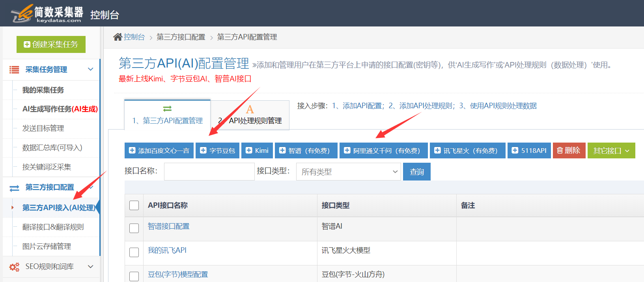The image size is (644, 282).
Task: Click 智谱AI type cell
Action: pos(332,226)
